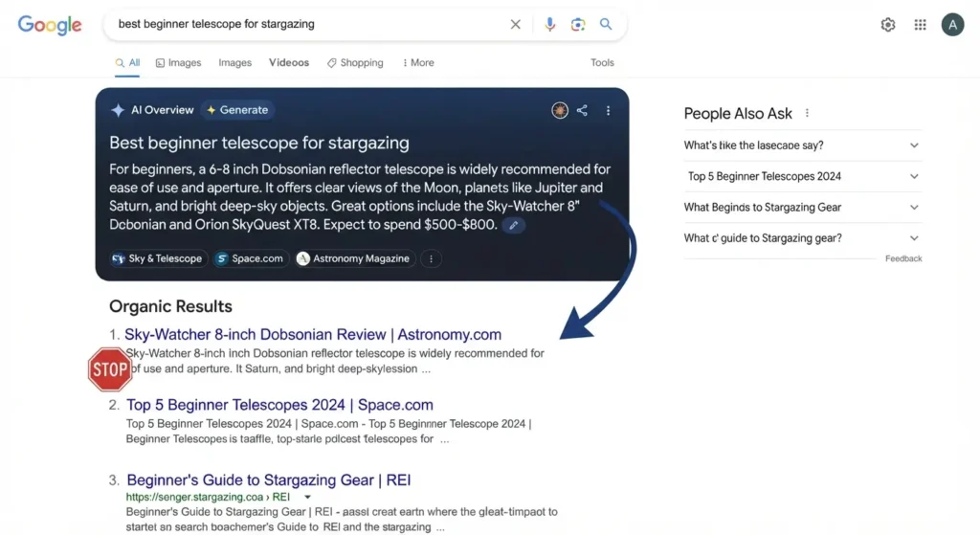Open Beginner's Guide to Stargazing Gear REI link
The height and width of the screenshot is (535, 980).
[269, 480]
